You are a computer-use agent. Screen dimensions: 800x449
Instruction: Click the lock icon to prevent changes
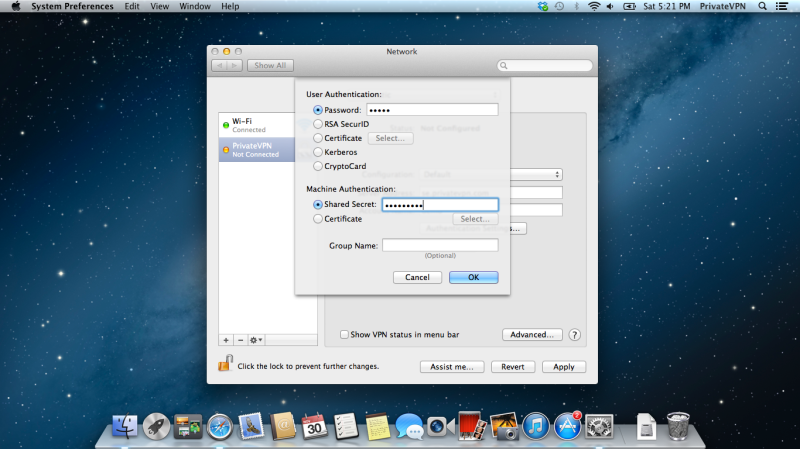click(225, 366)
